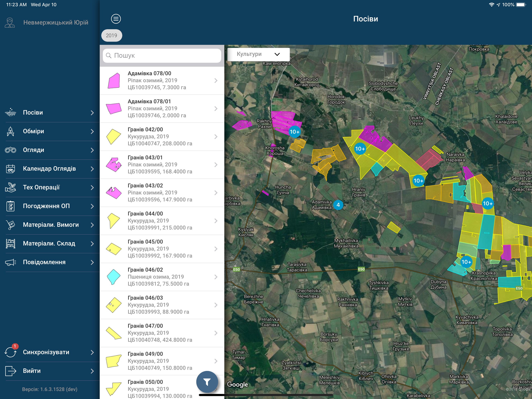Expand the Гранів 043/01 row chevron
532x399 pixels.
216,165
